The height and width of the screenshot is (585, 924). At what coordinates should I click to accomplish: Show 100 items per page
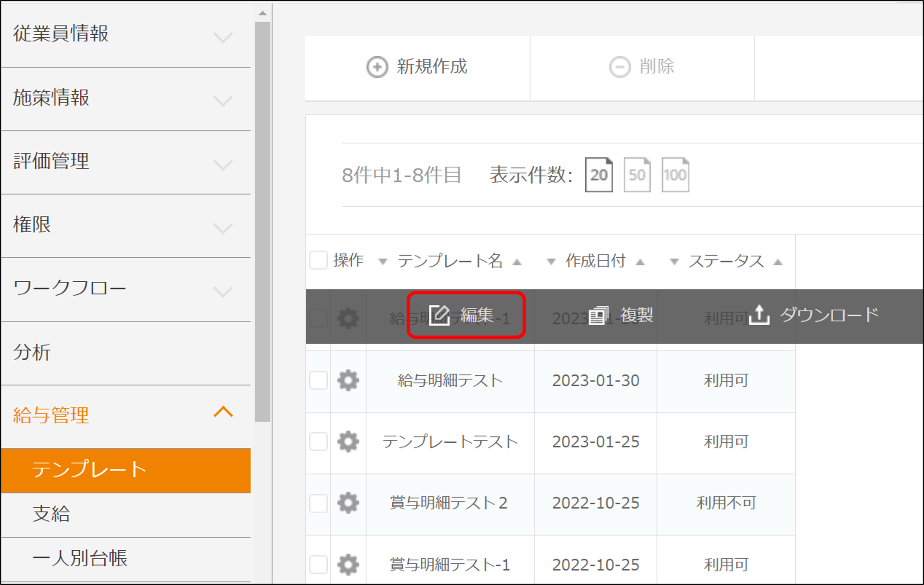coord(675,175)
